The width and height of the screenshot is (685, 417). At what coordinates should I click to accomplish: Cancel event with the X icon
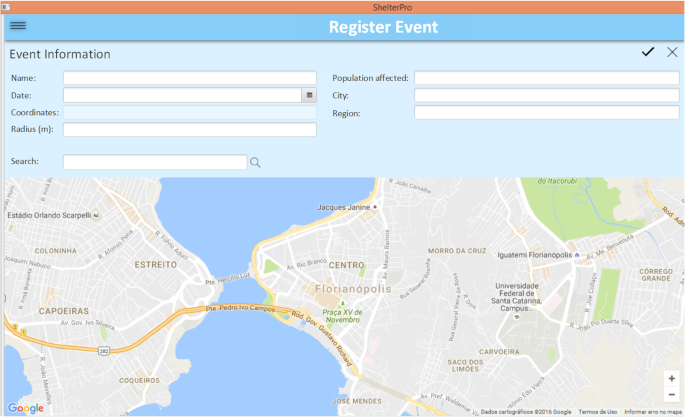coord(672,52)
